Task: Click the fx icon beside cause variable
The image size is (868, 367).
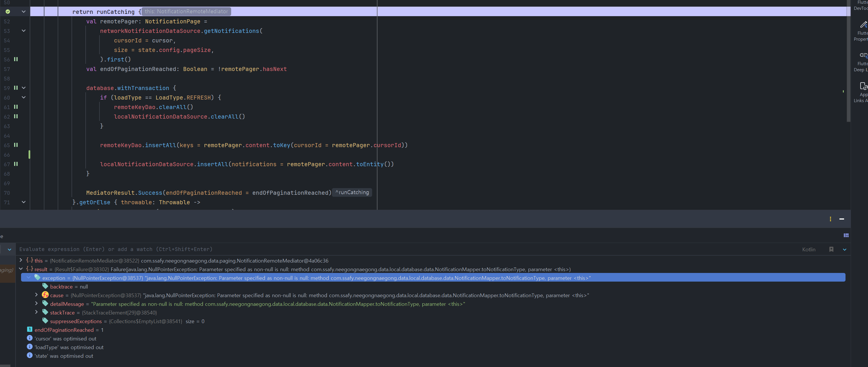Action: click(x=45, y=295)
